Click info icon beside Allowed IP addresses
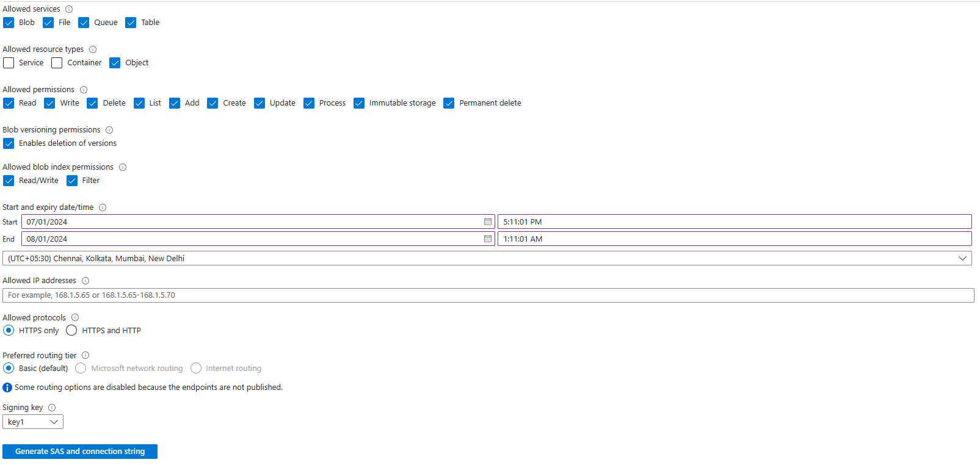The image size is (980, 465). [85, 281]
